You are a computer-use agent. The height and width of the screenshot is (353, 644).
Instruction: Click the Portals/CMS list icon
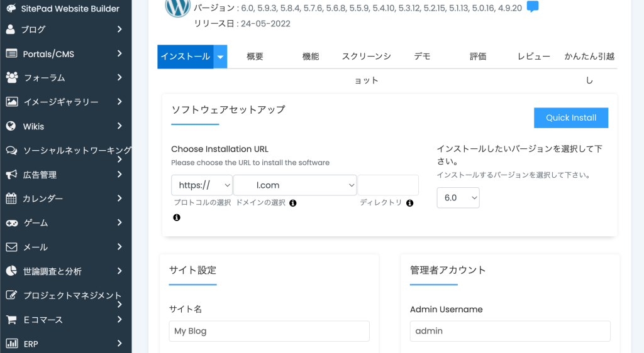[11, 54]
